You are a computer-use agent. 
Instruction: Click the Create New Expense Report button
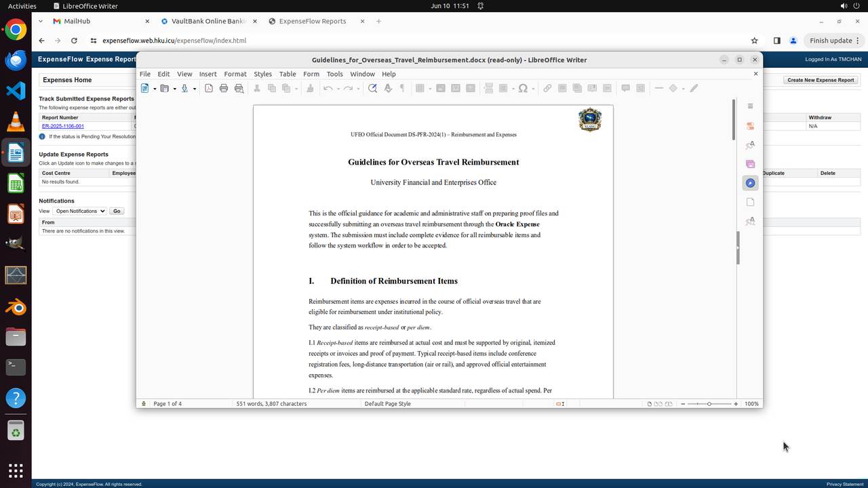click(821, 80)
